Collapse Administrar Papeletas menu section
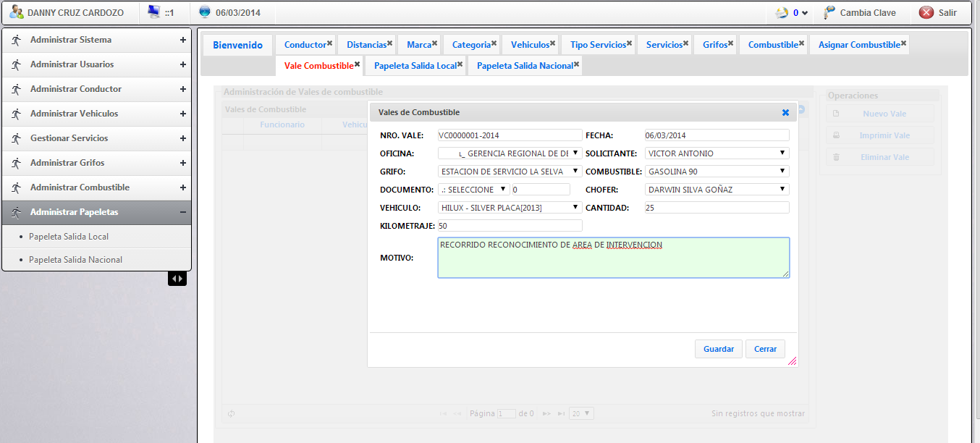The width and height of the screenshot is (980, 443). (183, 212)
